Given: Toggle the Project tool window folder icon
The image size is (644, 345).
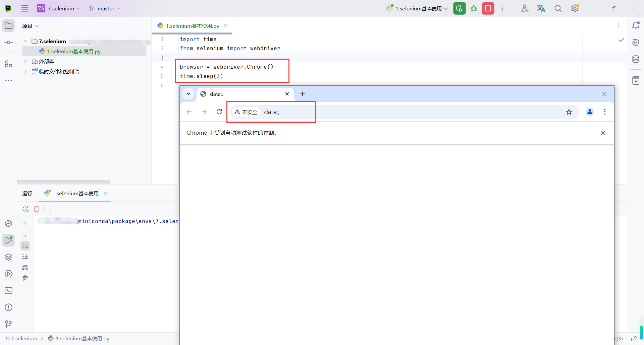Looking at the screenshot, I should pos(9,26).
